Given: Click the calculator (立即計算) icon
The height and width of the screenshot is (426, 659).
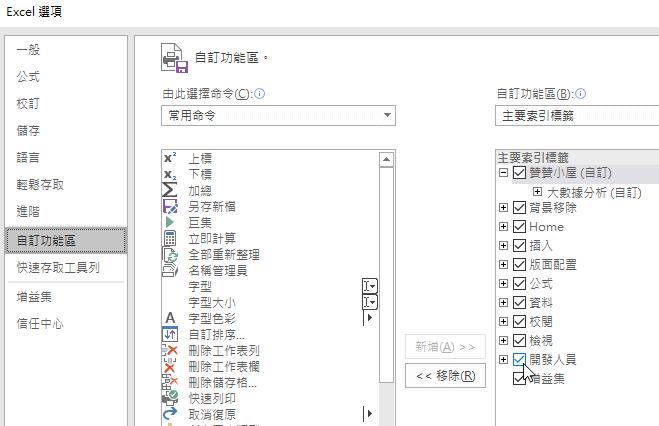Looking at the screenshot, I should point(170,238).
